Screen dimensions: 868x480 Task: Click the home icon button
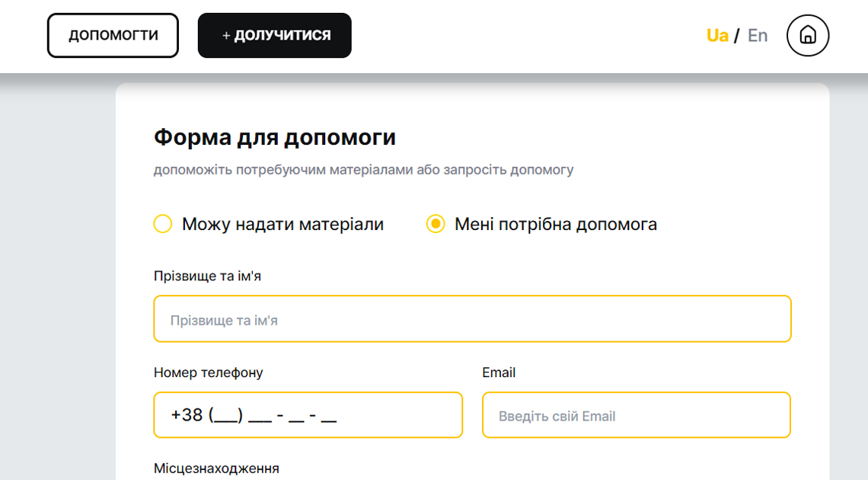coord(808,36)
